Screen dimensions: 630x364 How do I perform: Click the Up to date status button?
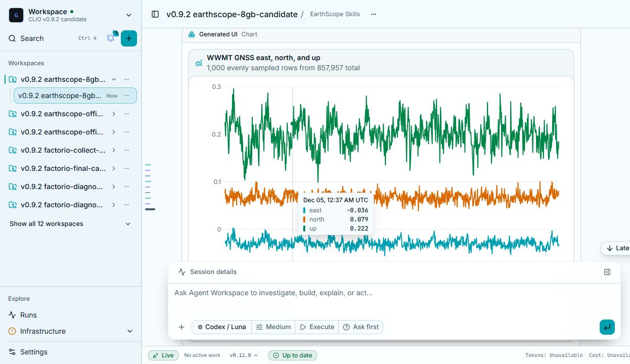[293, 355]
